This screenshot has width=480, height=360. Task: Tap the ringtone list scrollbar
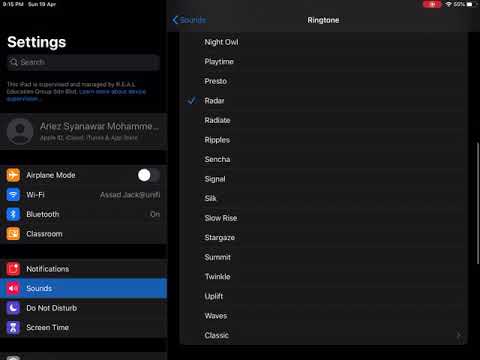(478, 203)
